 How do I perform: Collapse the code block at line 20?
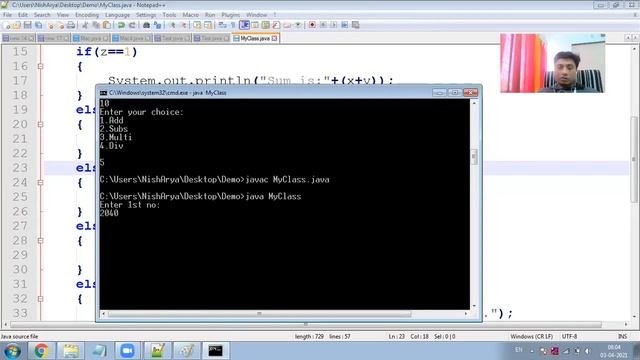(40, 124)
